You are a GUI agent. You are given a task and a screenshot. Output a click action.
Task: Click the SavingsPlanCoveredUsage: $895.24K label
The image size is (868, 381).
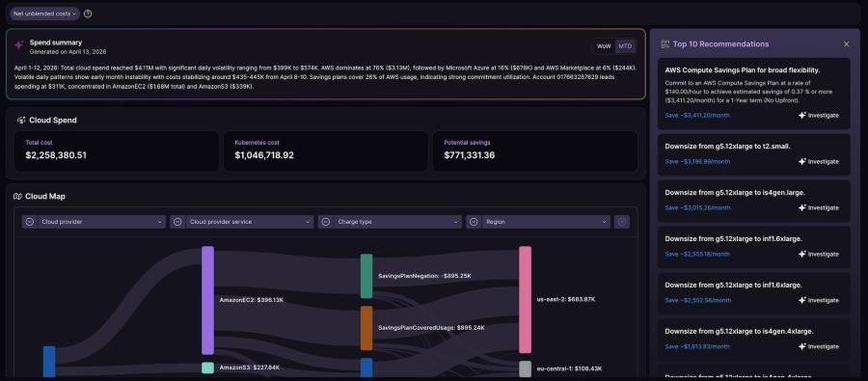431,327
